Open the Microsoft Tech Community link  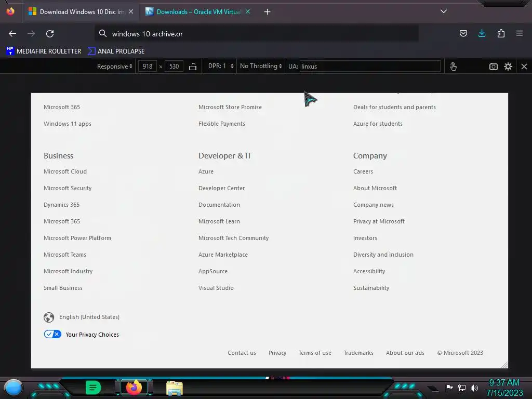click(x=233, y=238)
